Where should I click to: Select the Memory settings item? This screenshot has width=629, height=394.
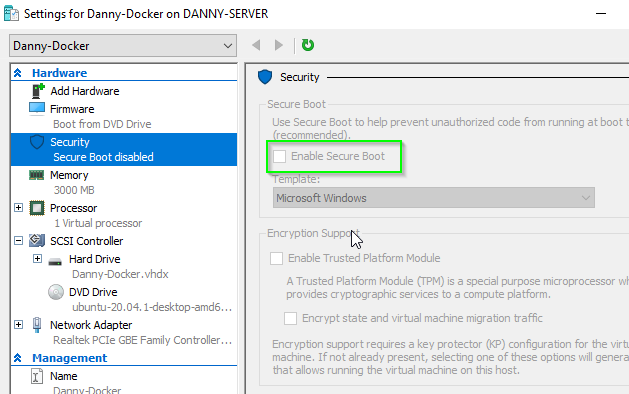point(69,175)
